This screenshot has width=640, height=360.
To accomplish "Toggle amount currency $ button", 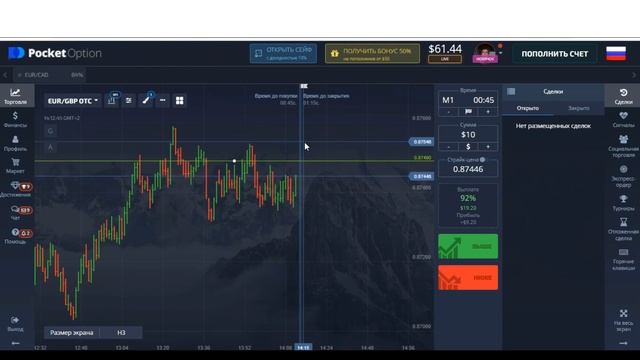I will [468, 147].
